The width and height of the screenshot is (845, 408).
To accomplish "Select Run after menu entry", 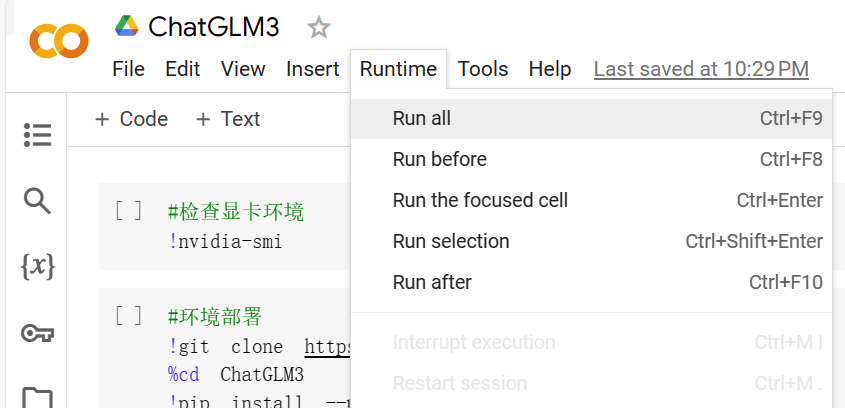I will (x=592, y=282).
